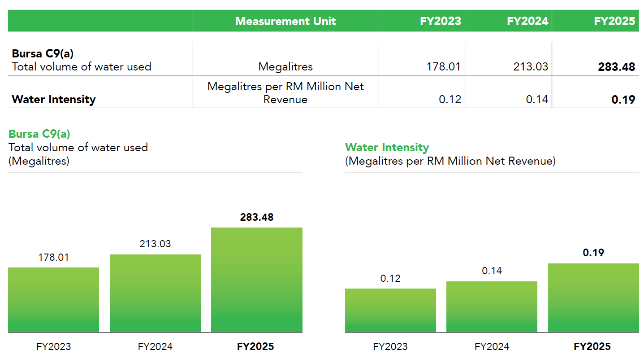Click the 0.19 data label above the chart bar
The image size is (644, 359).
click(x=593, y=253)
